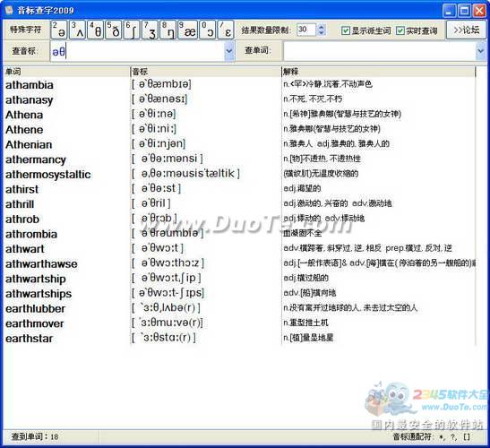This screenshot has width=490, height=448.
Task: Select the word Athenian in results
Action: [x=29, y=144]
